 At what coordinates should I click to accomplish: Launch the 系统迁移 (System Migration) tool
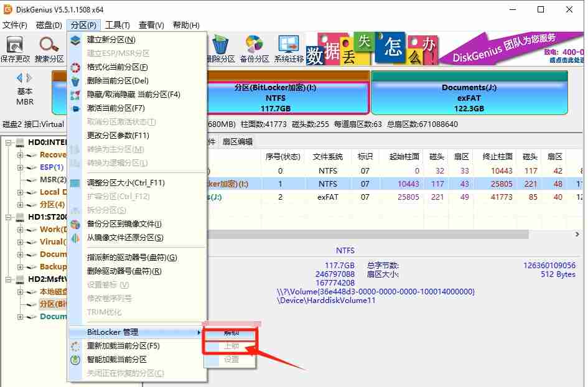(x=287, y=47)
